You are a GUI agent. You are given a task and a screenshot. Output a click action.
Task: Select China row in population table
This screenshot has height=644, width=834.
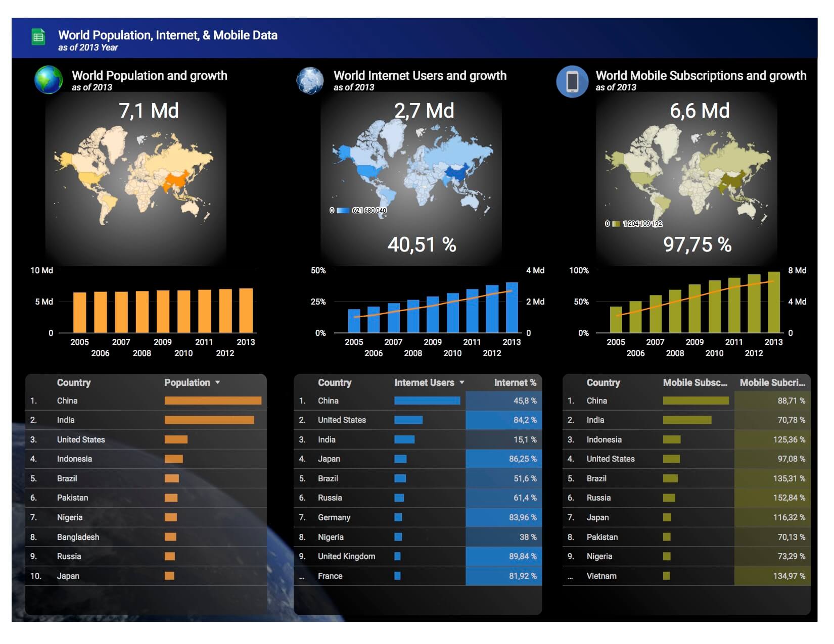tap(146, 401)
